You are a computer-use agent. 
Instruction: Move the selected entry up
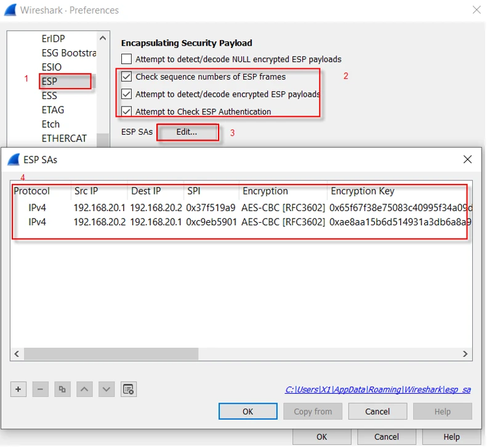pyautogui.click(x=84, y=389)
